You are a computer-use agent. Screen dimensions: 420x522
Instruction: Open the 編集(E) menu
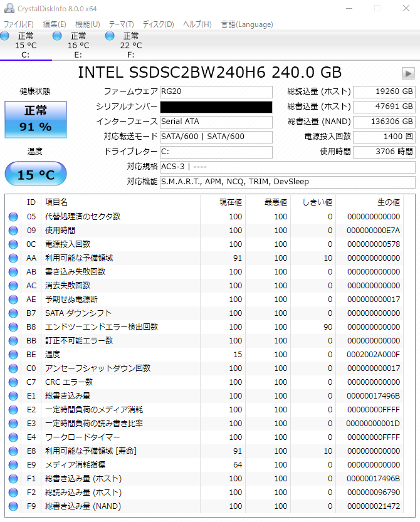[x=55, y=24]
